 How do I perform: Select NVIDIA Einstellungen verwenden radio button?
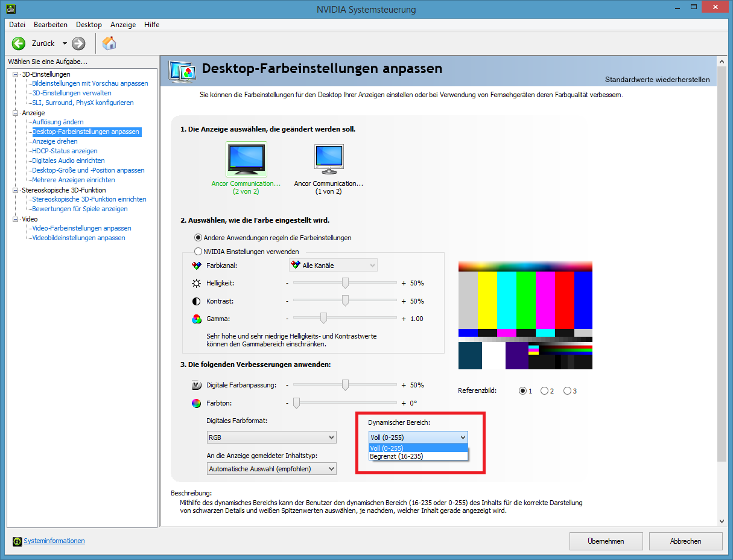[x=198, y=252]
